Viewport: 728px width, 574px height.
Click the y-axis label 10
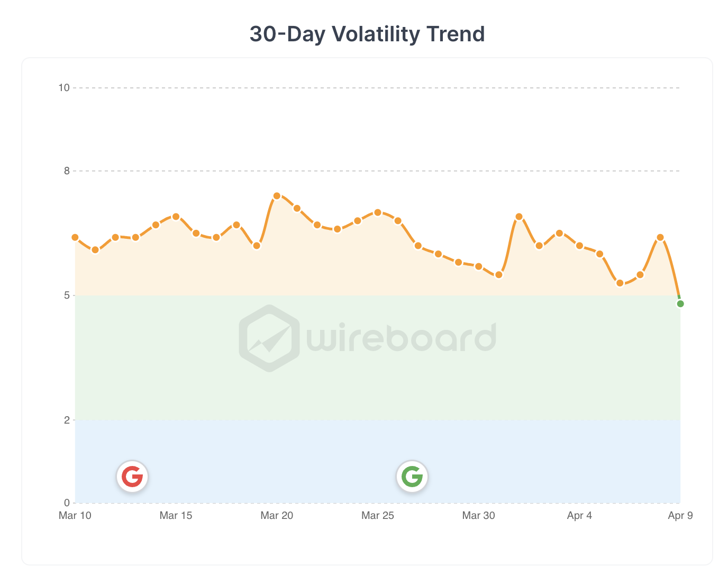tap(64, 87)
